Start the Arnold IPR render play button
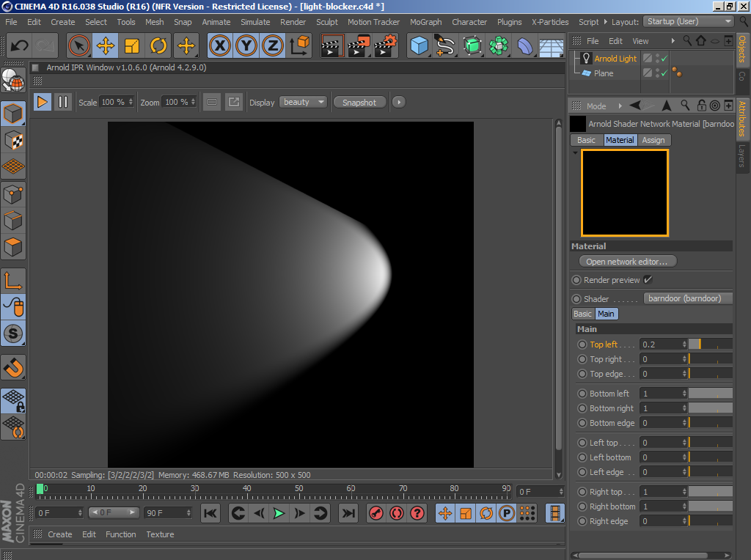 tap(43, 102)
